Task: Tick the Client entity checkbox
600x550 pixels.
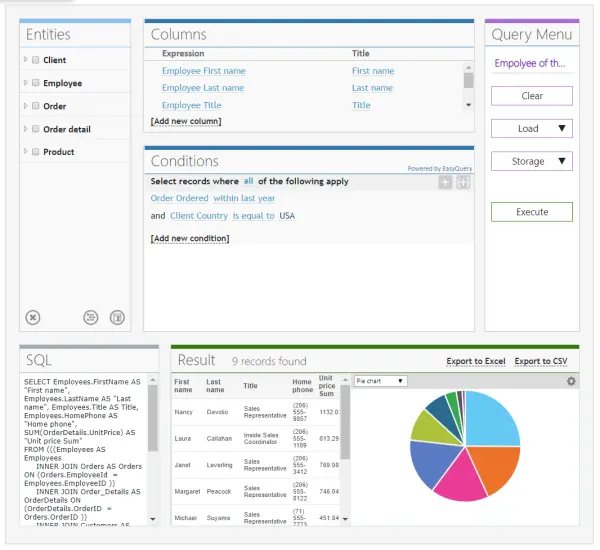Action: tap(36, 60)
